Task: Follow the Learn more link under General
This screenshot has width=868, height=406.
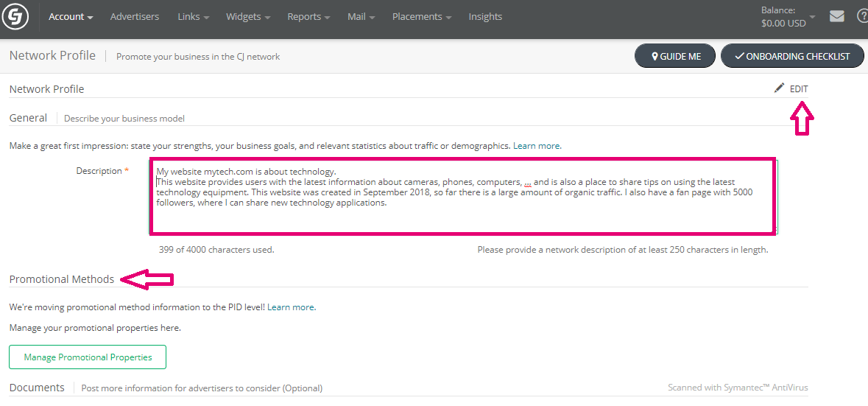Action: pos(537,146)
